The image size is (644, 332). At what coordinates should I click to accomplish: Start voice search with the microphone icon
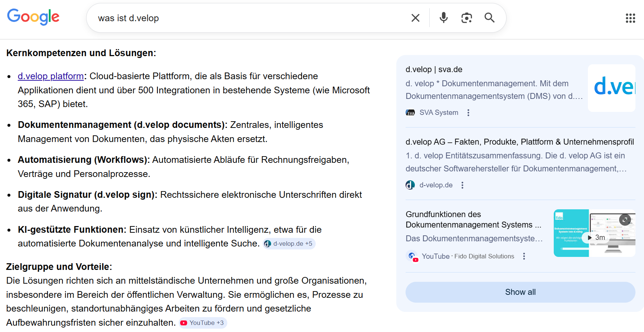443,17
